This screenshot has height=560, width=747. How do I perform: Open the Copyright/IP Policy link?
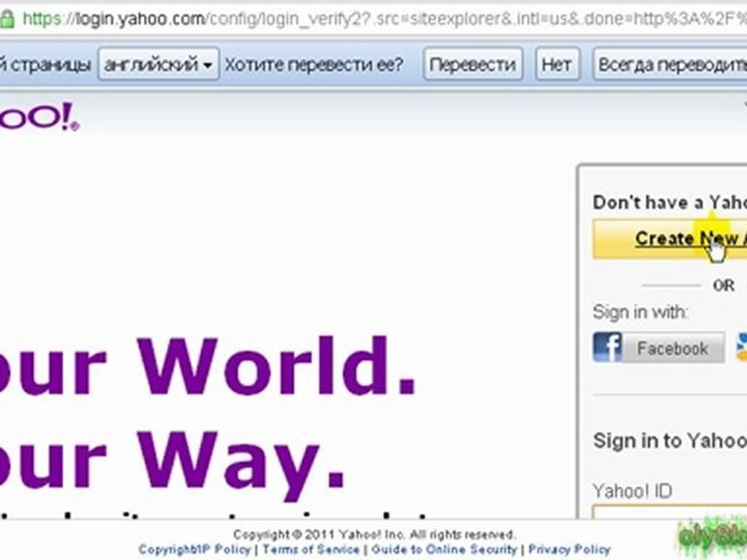click(x=195, y=549)
